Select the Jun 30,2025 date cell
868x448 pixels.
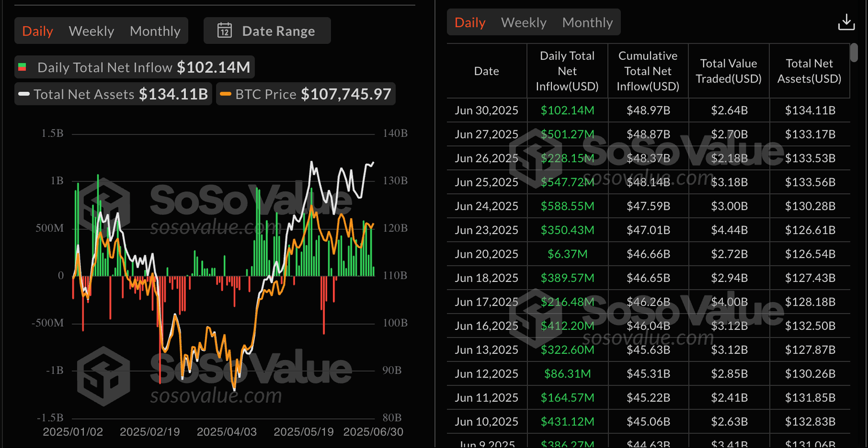point(487,110)
